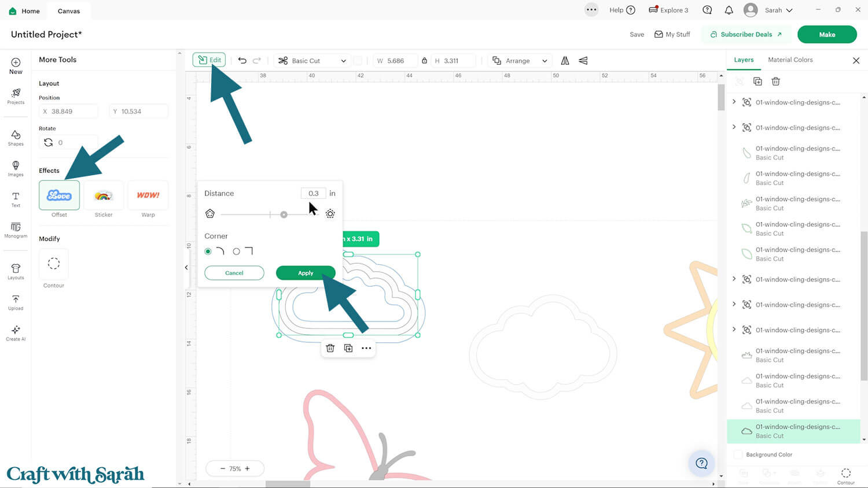Open the Contour modify tool
The image size is (868, 488).
coord(54,264)
